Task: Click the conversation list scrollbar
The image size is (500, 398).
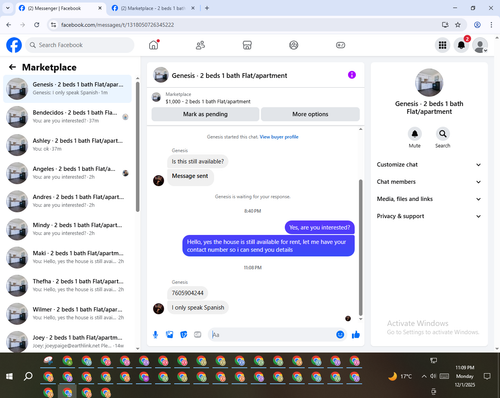Action: coord(137,147)
